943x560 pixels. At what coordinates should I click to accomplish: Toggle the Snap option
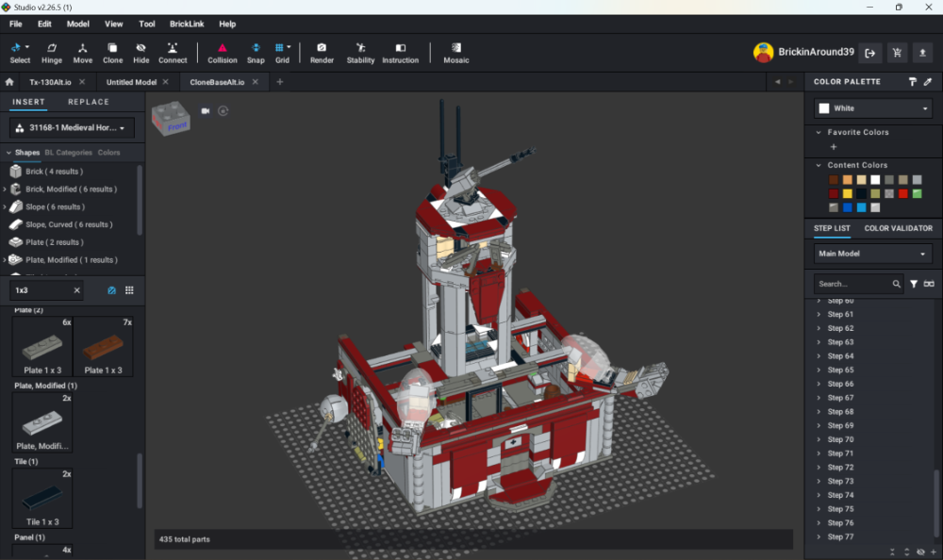pyautogui.click(x=256, y=53)
